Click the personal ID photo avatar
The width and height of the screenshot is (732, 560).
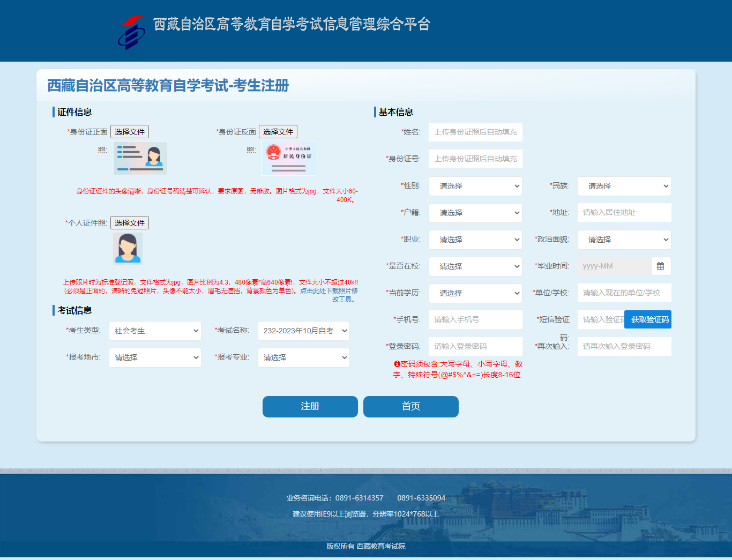[128, 248]
